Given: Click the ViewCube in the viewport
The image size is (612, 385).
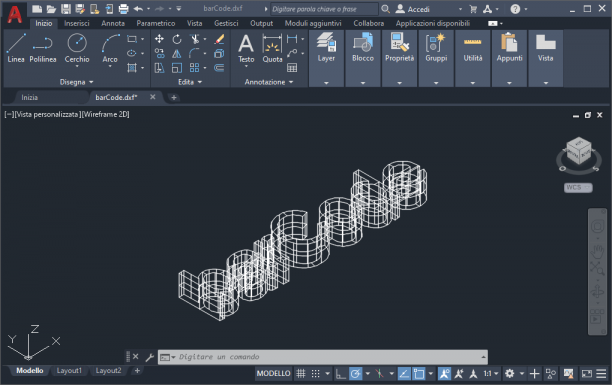Looking at the screenshot, I should [x=579, y=151].
